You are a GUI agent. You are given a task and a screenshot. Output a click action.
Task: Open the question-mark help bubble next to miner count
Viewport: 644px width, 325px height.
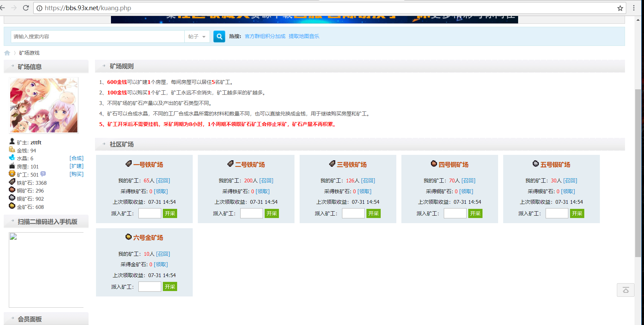tap(43, 174)
